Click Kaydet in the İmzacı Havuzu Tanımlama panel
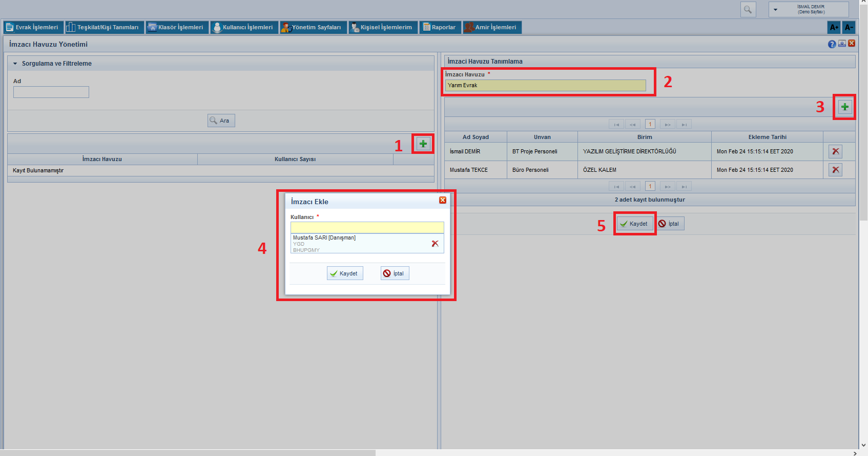The height and width of the screenshot is (456, 868). tap(634, 224)
